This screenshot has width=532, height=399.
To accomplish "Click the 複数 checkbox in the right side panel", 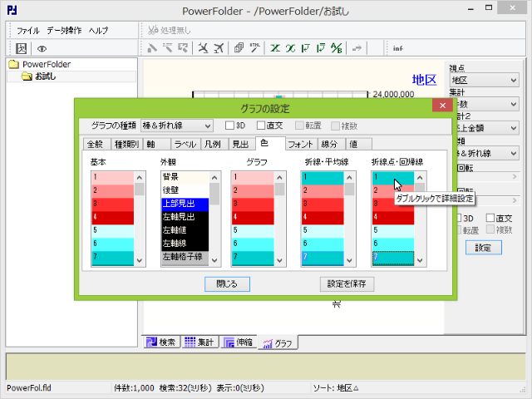I will coord(490,229).
